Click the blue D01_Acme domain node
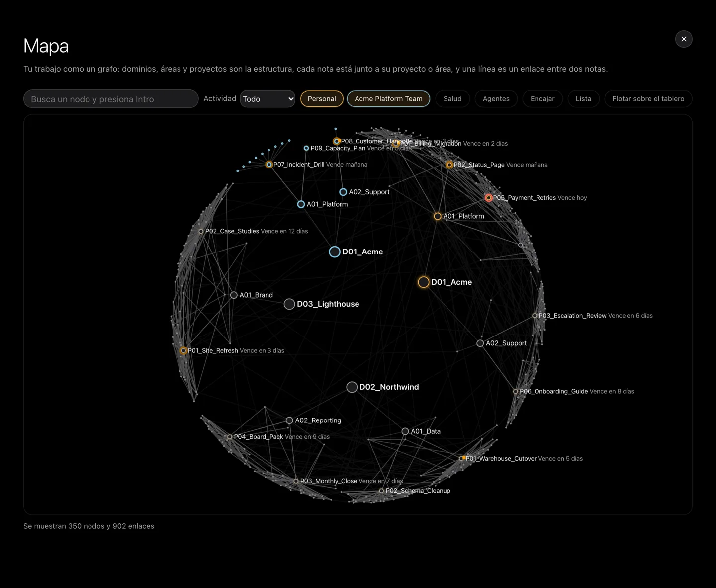Viewport: 716px width, 588px height. (335, 252)
